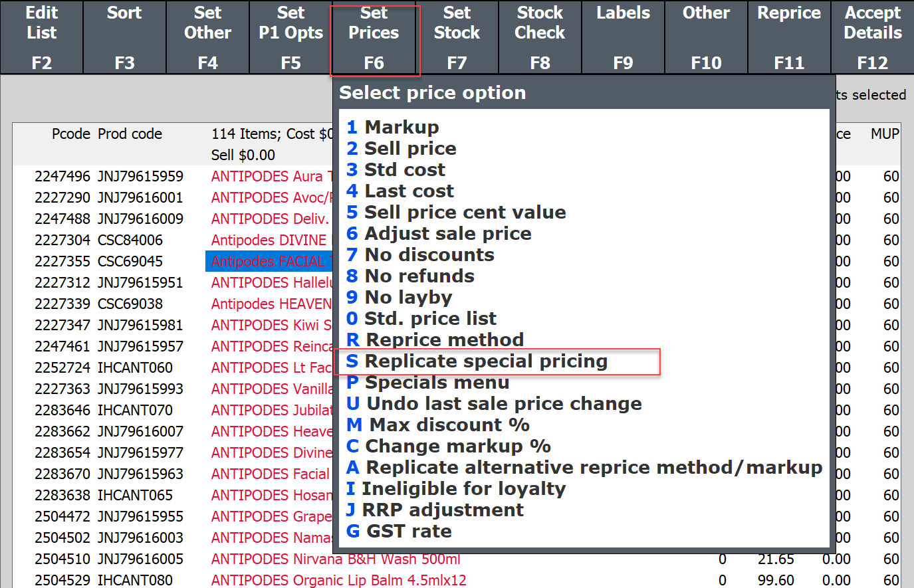Image resolution: width=914 pixels, height=588 pixels.
Task: Open the Sort F3 function
Action: pyautogui.click(x=124, y=37)
